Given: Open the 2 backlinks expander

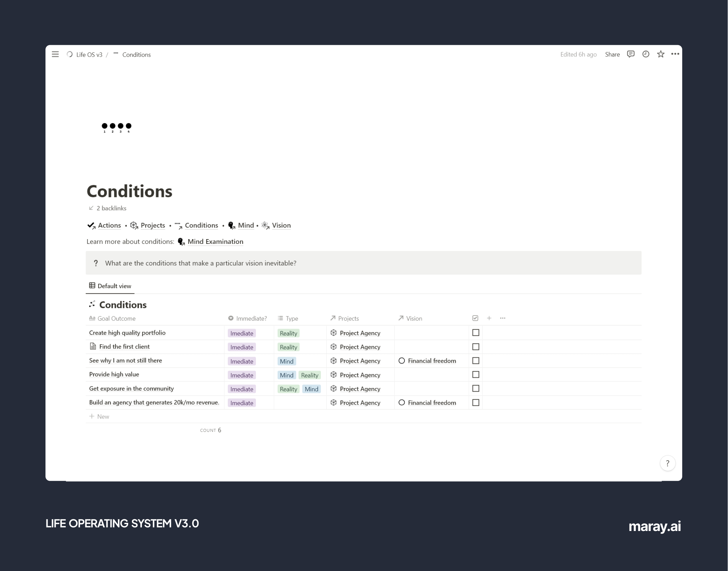Looking at the screenshot, I should [108, 208].
